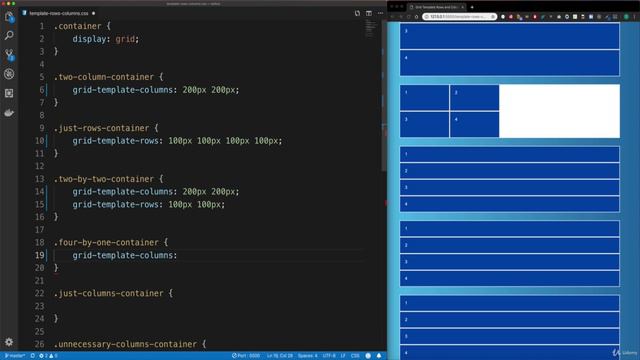
Task: Open a new browser tab
Action: pyautogui.click(x=472, y=7)
